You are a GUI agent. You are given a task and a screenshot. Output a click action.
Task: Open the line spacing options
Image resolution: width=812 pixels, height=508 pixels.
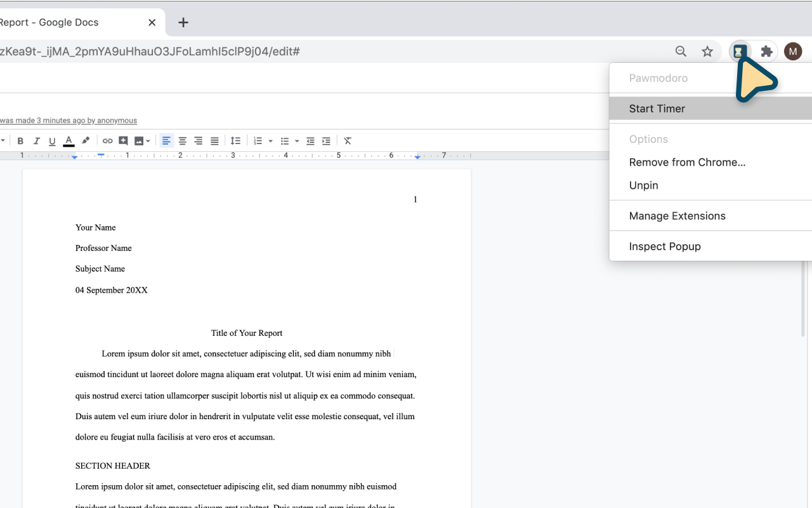235,141
